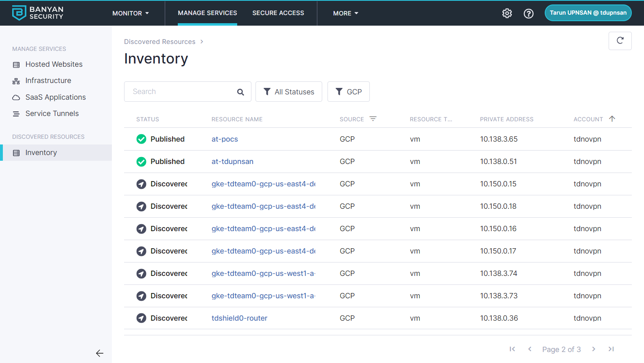This screenshot has height=363, width=644.
Task: Click the refresh inventory button
Action: click(x=620, y=41)
